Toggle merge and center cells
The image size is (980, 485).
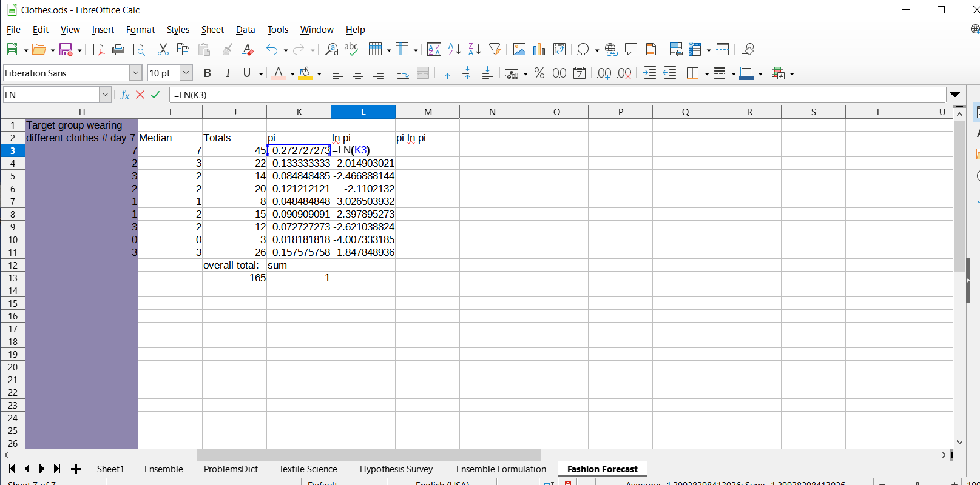click(423, 73)
